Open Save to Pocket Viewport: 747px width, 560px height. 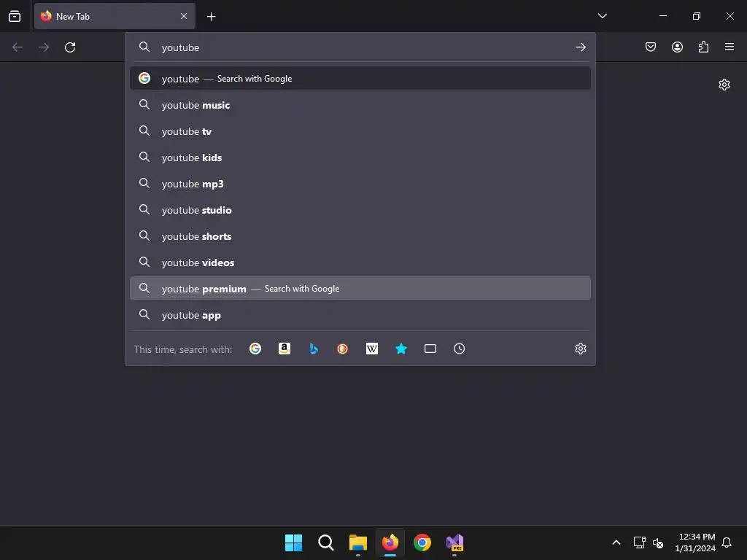tap(651, 47)
